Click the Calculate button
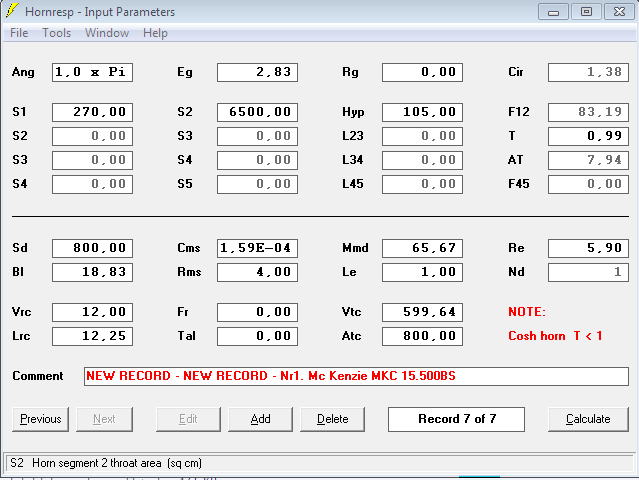This screenshot has width=639, height=480. pos(588,419)
